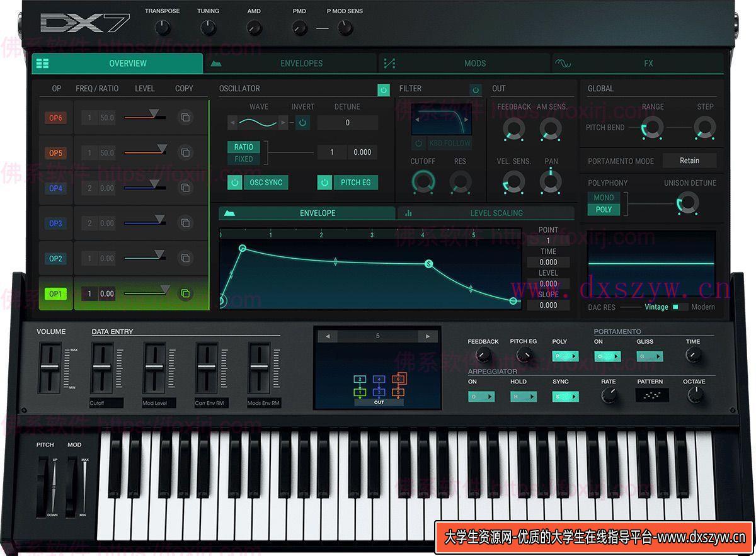This screenshot has width=756, height=556.
Task: Toggle DAC RES Vintage/Modern switch
Action: (x=680, y=307)
